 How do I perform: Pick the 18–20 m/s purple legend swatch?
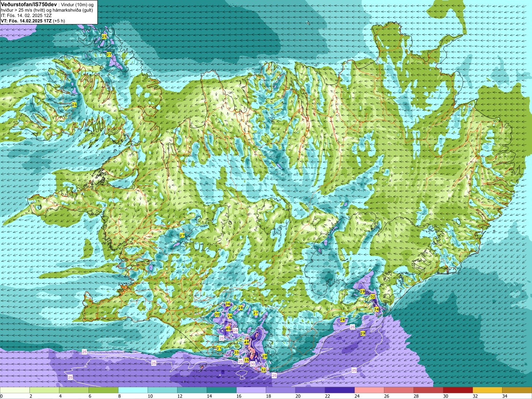[281, 390]
